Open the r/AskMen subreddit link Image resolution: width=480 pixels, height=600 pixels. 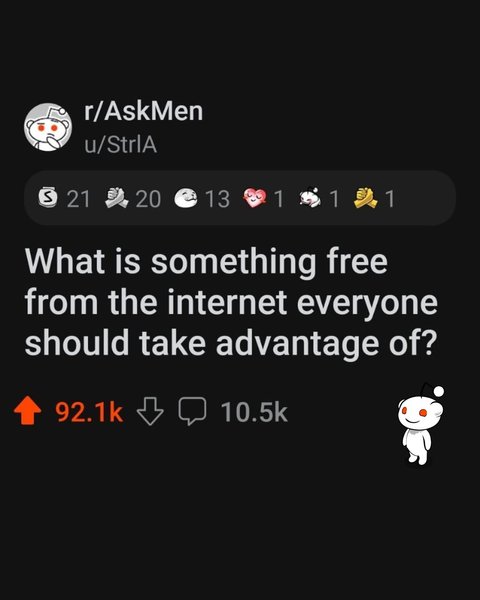click(143, 111)
